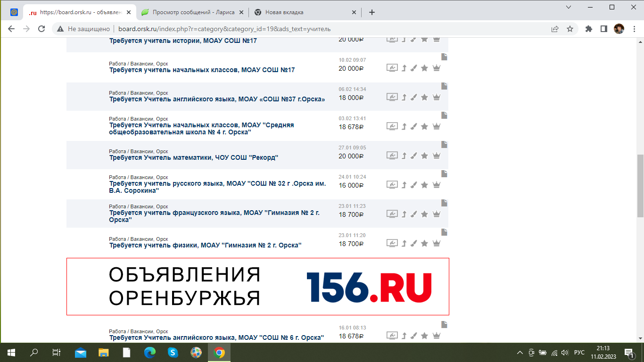Open the ad Учитель английского языка СОШ № 6
The width and height of the screenshot is (644, 362).
pos(217,337)
